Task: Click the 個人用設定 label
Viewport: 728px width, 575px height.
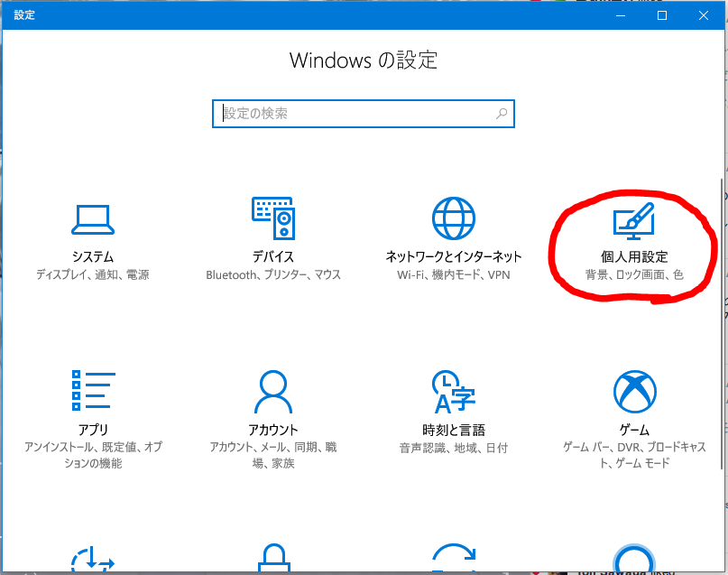Action: [634, 257]
